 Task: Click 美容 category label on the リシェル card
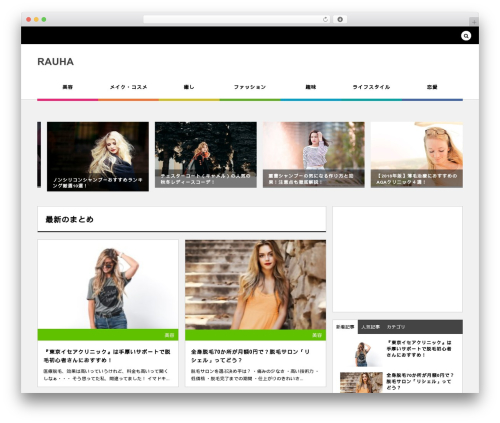[317, 335]
